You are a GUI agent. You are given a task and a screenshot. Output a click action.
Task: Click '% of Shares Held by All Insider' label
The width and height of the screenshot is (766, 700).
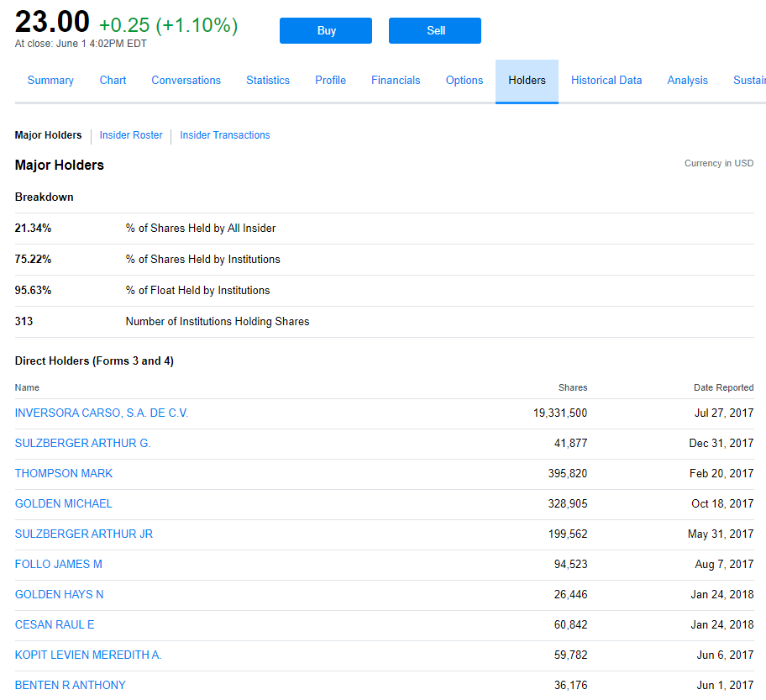coord(201,229)
